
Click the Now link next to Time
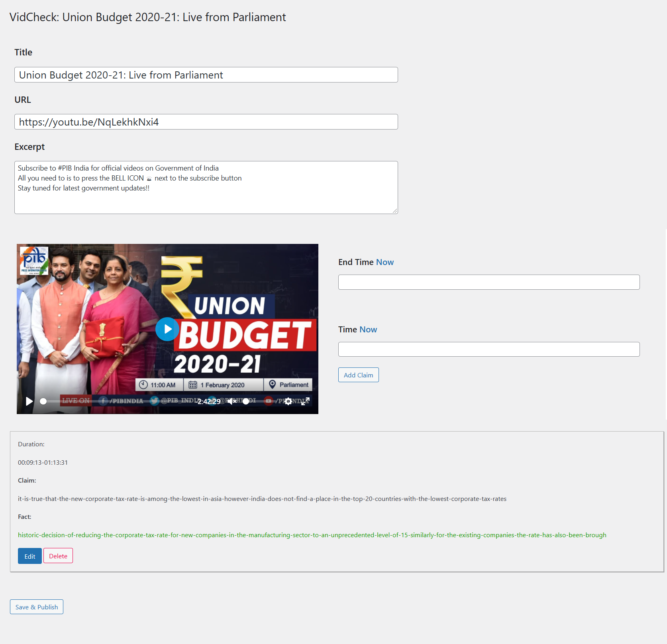coord(368,330)
